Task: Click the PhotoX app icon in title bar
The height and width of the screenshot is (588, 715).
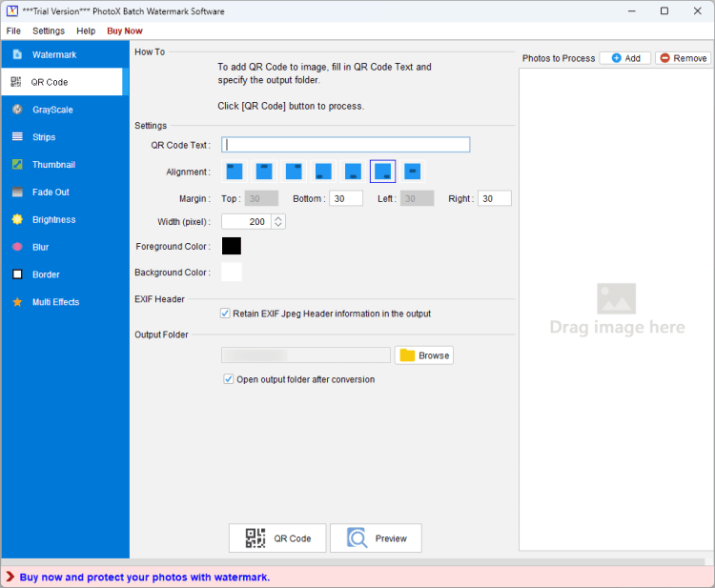Action: (12, 10)
